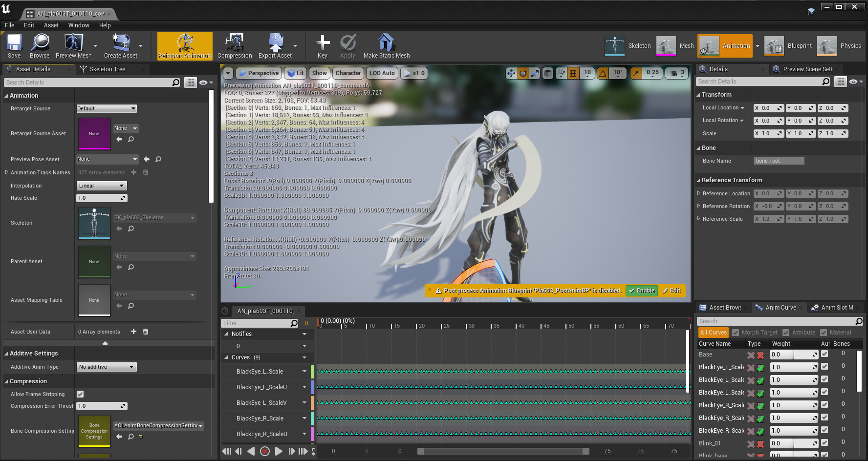
Task: Click Edit for the post process Animation Blueprint
Action: [x=672, y=290]
